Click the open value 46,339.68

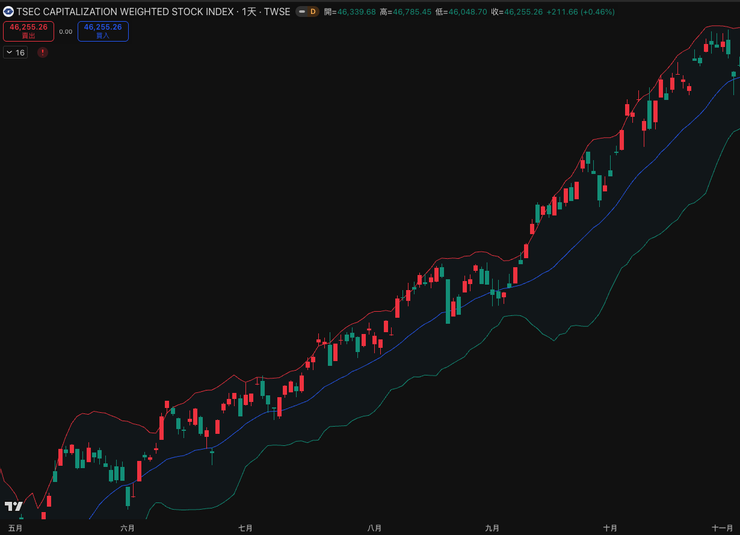[356, 12]
